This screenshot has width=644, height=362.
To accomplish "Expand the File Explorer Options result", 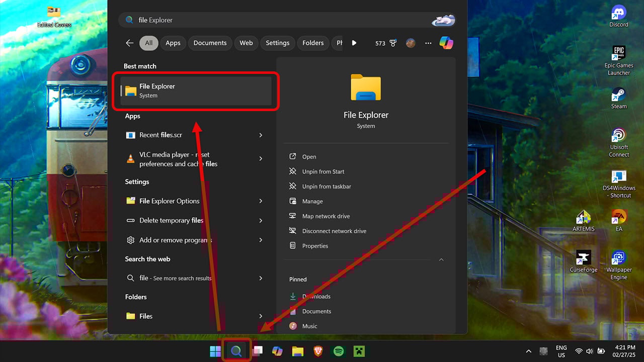I will pos(261,201).
